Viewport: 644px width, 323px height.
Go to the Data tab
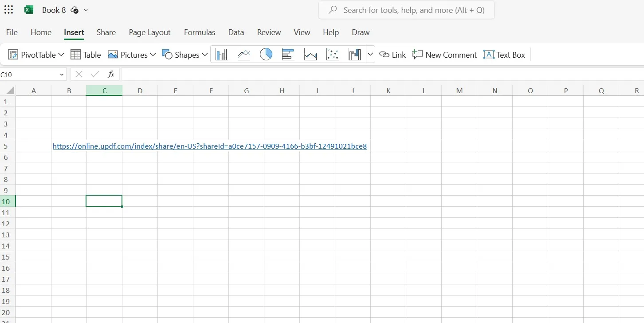(x=236, y=32)
